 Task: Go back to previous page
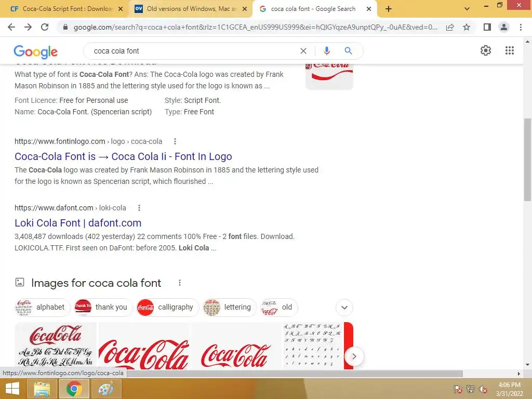(11, 27)
